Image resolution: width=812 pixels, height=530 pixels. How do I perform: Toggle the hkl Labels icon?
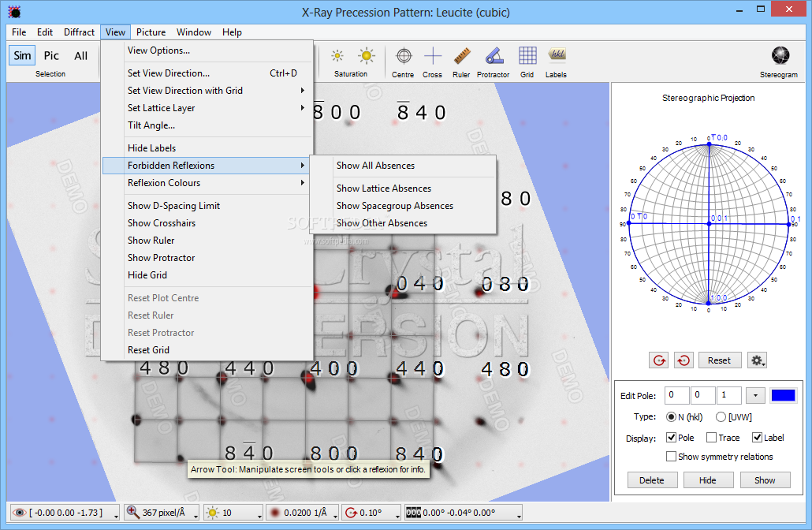[557, 54]
